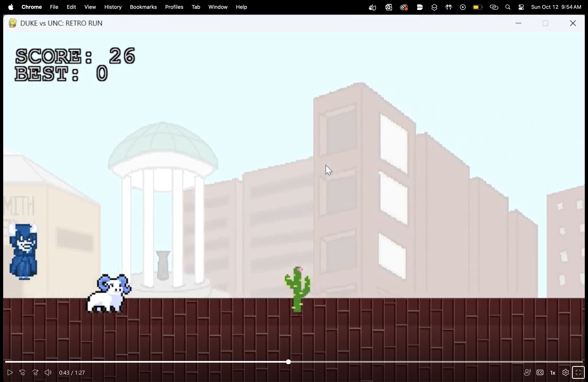This screenshot has height=382, width=588.
Task: Open video settings gear
Action: (565, 373)
